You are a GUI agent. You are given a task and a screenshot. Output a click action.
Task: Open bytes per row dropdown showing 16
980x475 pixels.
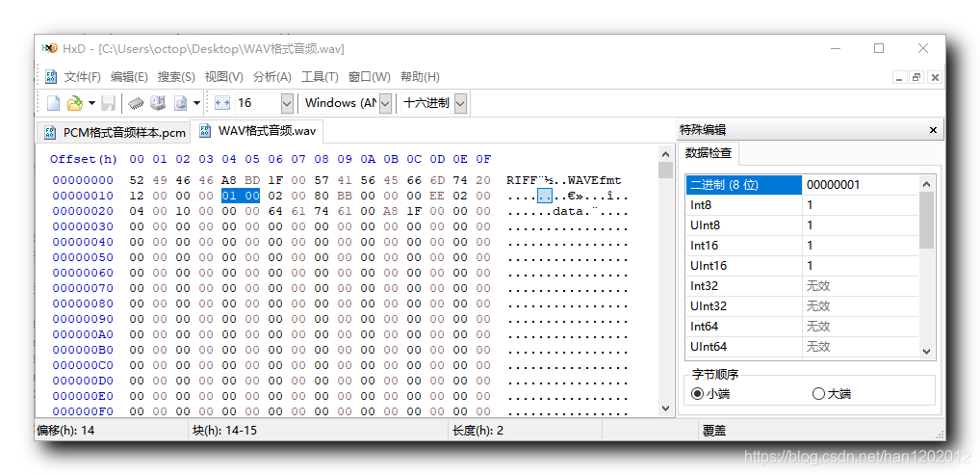[288, 103]
